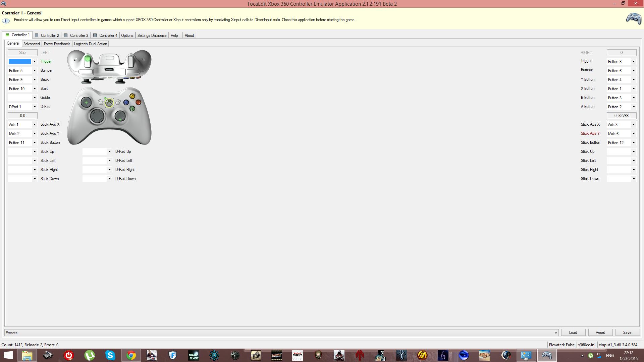Click the GRID game icon in taskbar
The image size is (644, 362).
(297, 355)
